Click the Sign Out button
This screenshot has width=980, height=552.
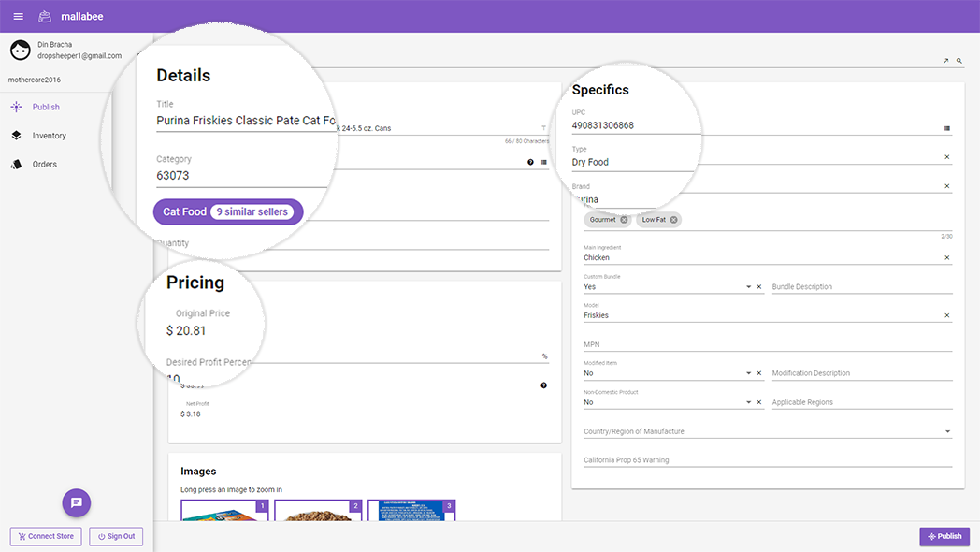click(x=116, y=536)
